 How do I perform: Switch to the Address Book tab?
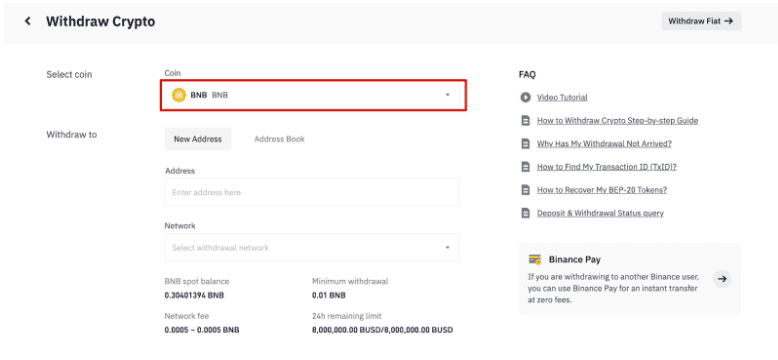[279, 139]
